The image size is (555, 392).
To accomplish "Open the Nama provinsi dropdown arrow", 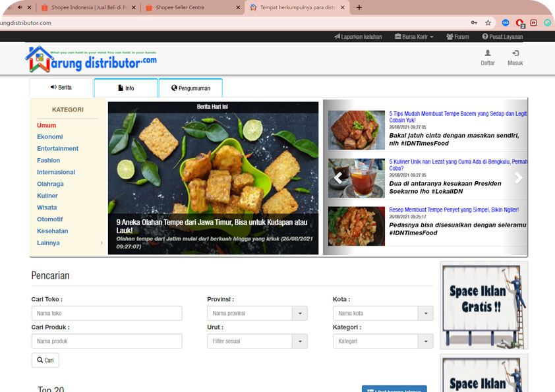I will point(300,313).
